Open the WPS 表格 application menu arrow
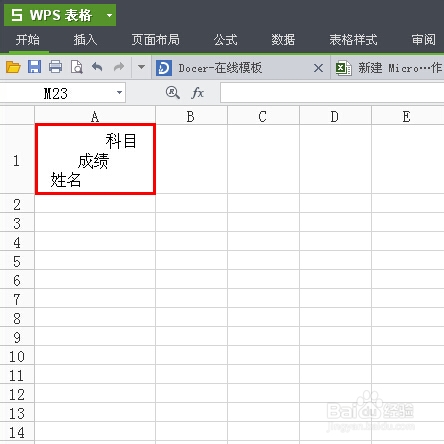Viewport: 444px width, 444px height. [x=109, y=15]
